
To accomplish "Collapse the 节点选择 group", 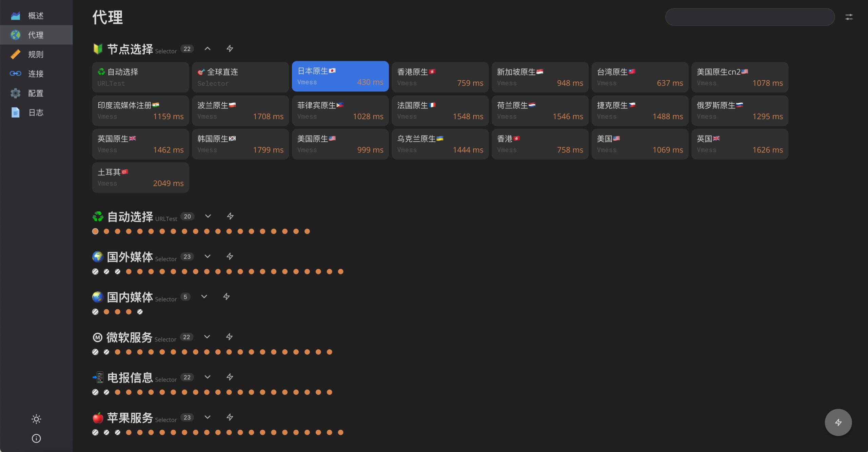I will point(208,49).
